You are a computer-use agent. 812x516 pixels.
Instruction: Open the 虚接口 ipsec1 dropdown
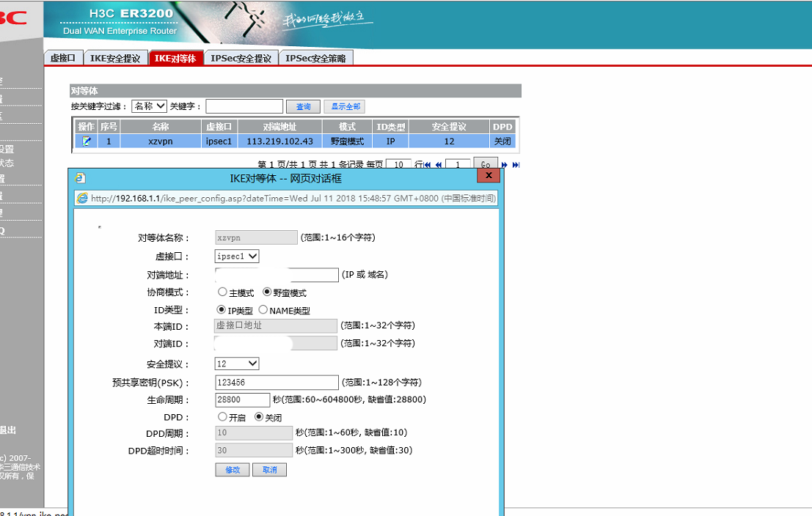pyautogui.click(x=237, y=257)
